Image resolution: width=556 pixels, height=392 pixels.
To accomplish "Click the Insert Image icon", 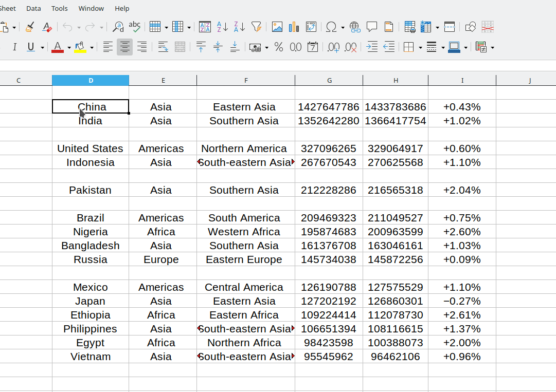I will click(277, 27).
